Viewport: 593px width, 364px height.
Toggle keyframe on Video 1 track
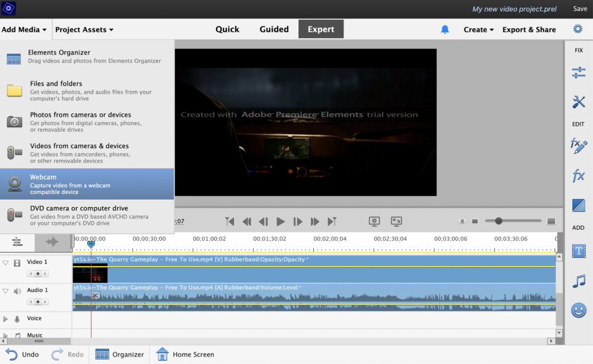[x=38, y=273]
